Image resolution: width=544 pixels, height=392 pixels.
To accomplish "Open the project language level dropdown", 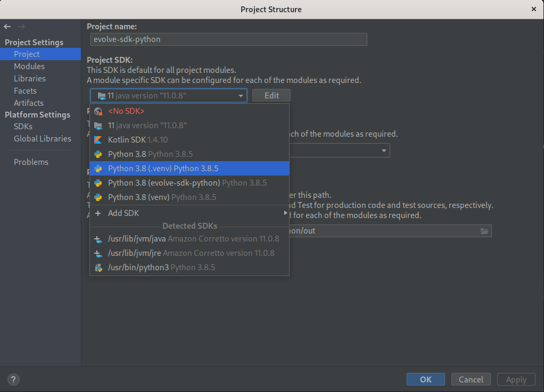I will 384,151.
